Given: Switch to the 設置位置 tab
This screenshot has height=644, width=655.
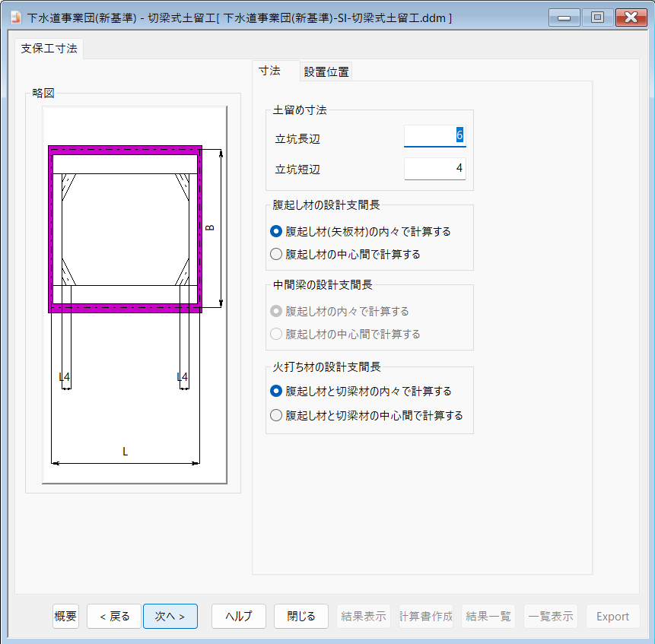Looking at the screenshot, I should [326, 72].
